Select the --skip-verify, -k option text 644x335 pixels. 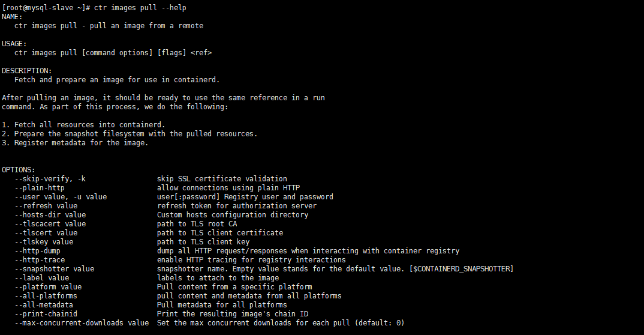[x=50, y=179]
